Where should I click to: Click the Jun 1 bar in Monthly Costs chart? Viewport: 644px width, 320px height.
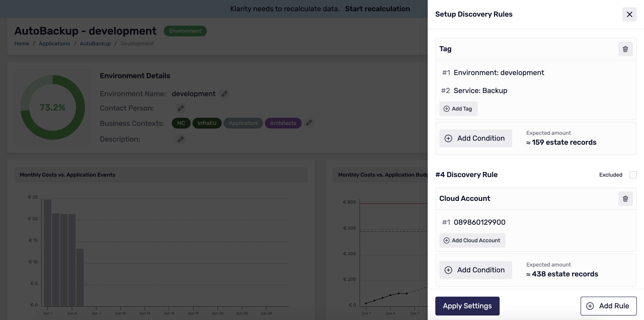(47, 253)
